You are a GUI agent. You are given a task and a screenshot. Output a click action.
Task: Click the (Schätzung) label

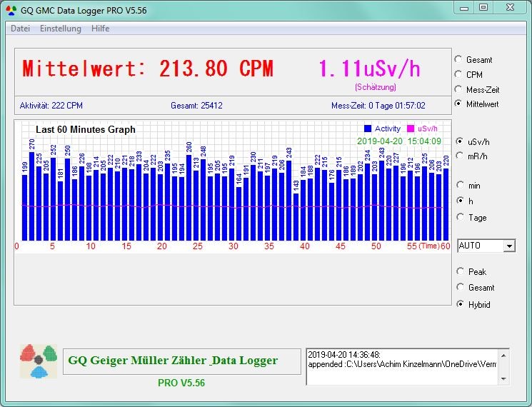375,87
